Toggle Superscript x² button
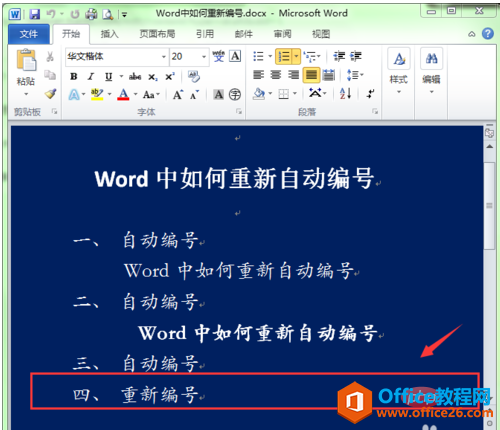The image size is (500, 430). point(170,77)
